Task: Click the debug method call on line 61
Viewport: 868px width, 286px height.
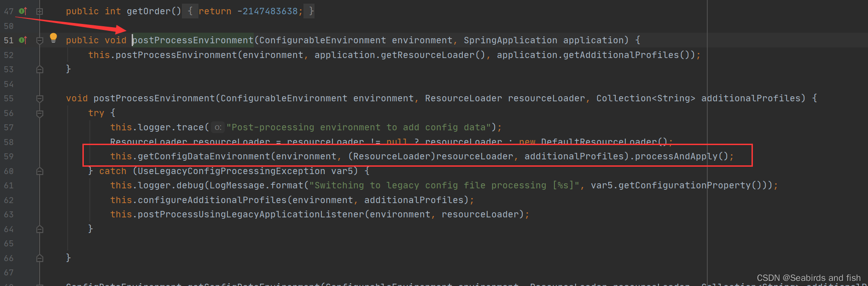Action: 190,185
